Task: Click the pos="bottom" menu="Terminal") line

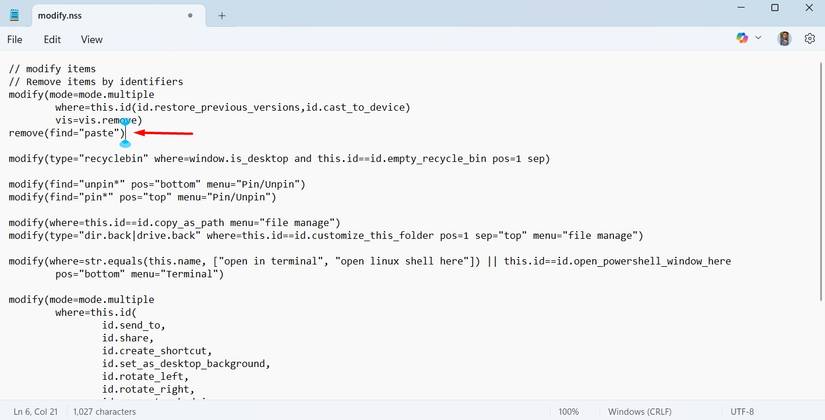Action: pyautogui.click(x=139, y=274)
